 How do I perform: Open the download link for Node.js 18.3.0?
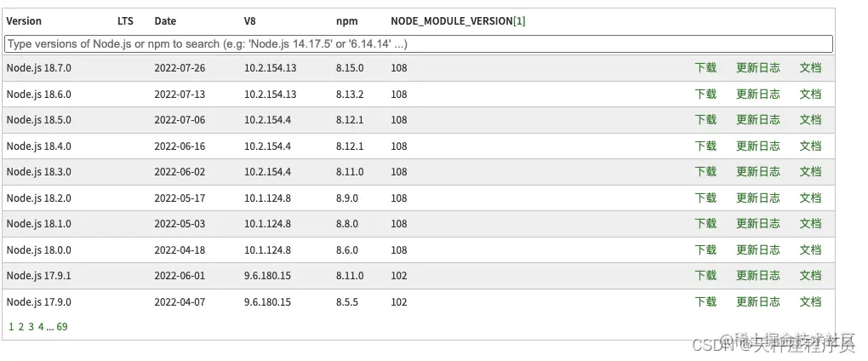click(705, 172)
